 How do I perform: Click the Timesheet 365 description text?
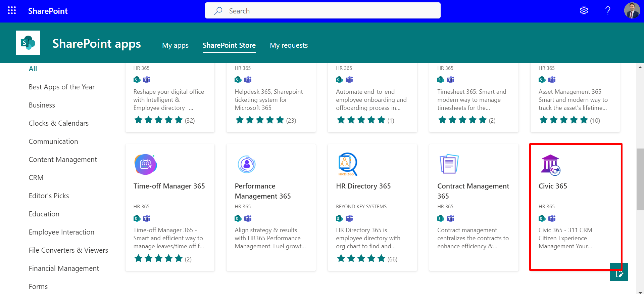(472, 100)
